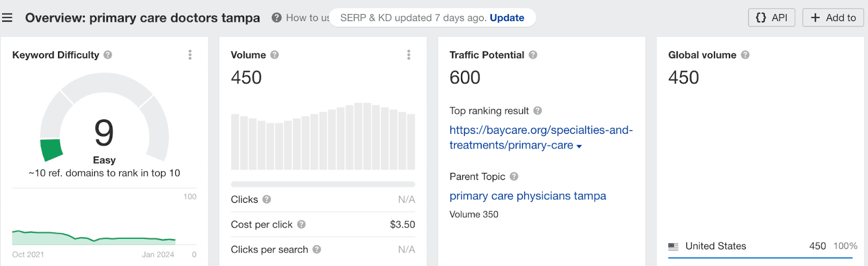The width and height of the screenshot is (868, 266).
Task: Click Cost per click help icon
Action: pos(301,224)
